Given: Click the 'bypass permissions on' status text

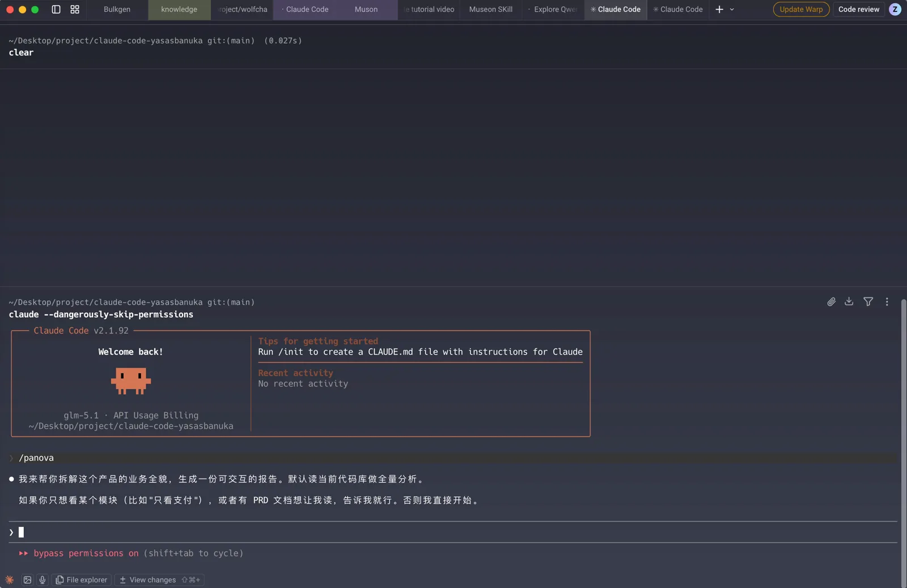Looking at the screenshot, I should 86,553.
